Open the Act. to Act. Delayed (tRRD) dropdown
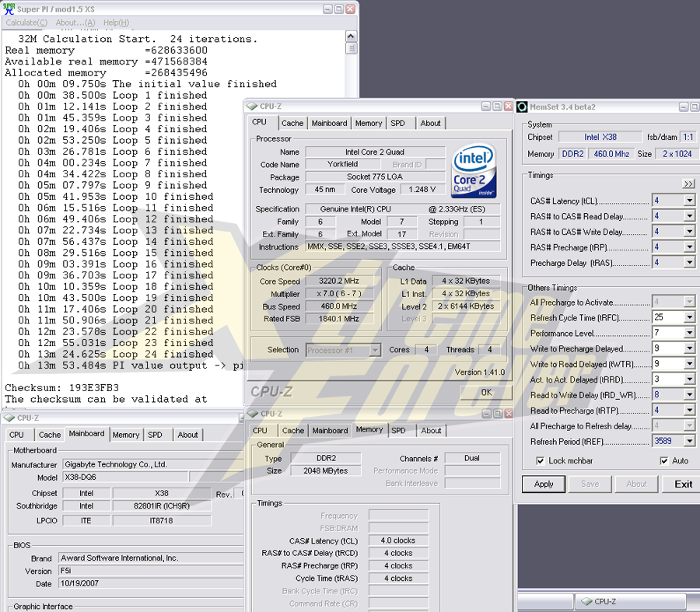700x612 pixels. pyautogui.click(x=689, y=379)
